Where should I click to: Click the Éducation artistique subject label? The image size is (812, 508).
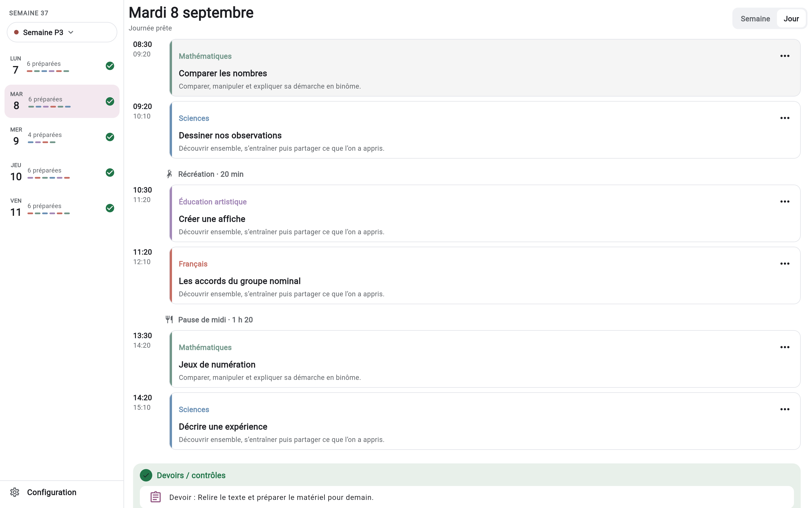pos(212,202)
